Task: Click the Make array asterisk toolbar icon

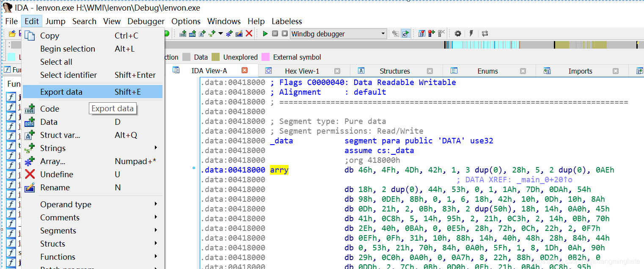Action: (x=229, y=33)
